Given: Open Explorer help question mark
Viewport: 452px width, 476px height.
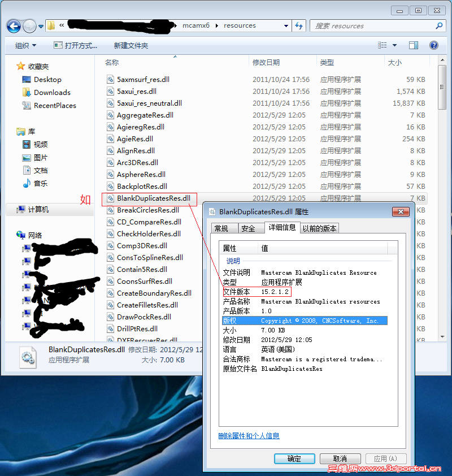Looking at the screenshot, I should 433,45.
